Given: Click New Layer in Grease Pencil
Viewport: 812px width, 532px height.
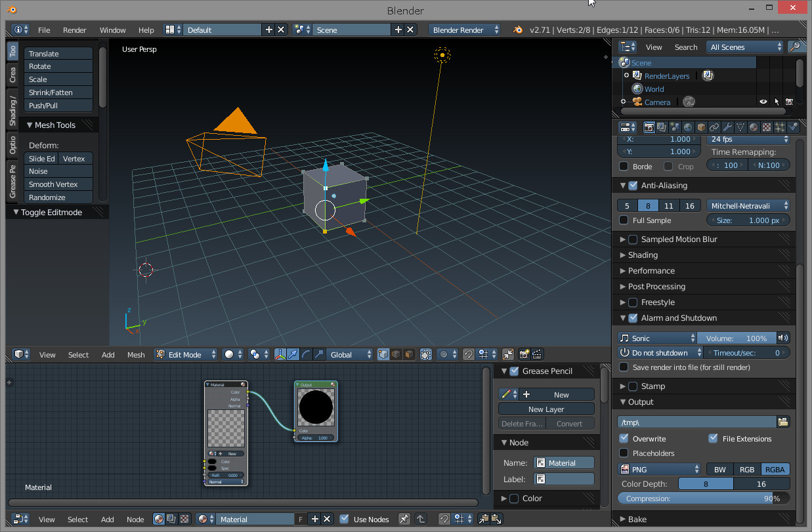Looking at the screenshot, I should click(546, 409).
